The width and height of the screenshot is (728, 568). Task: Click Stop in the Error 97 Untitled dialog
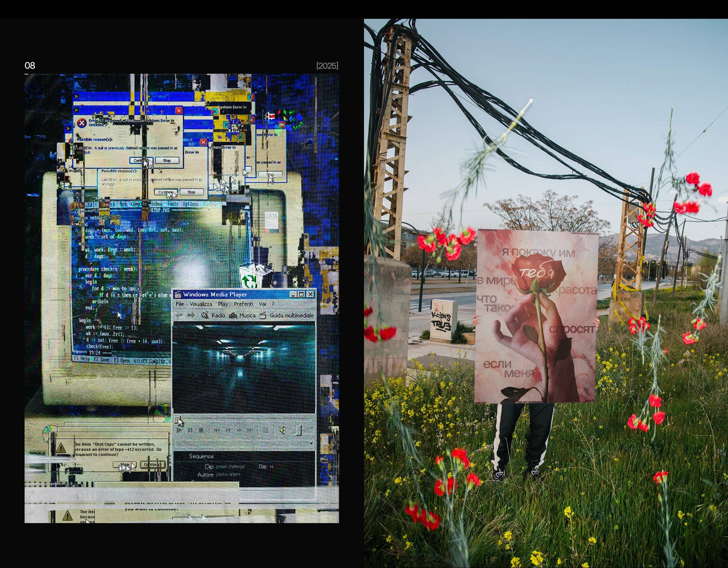[x=167, y=161]
